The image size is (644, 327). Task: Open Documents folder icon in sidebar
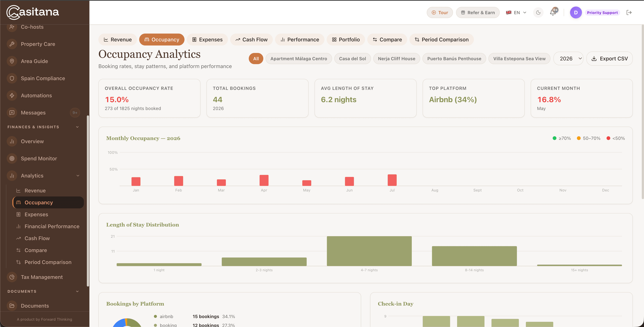(x=12, y=306)
